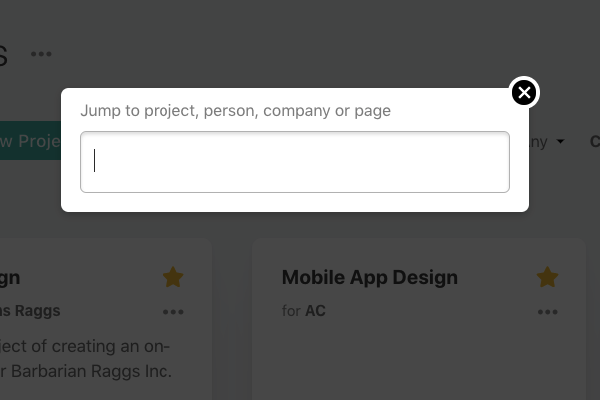Click the 'for' text before AC
Screen dimensions: 600x400
pos(291,311)
